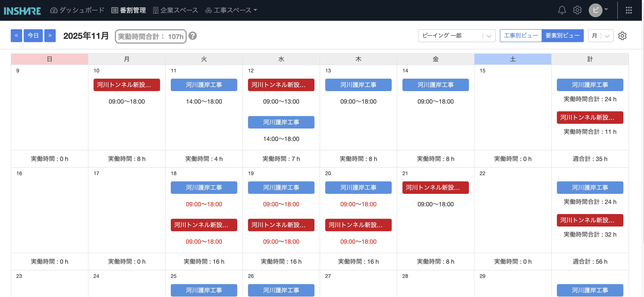Image resolution: width=644 pixels, height=297 pixels.
Task: Open the ビーイング 一郎 user selector
Action: coord(456,36)
